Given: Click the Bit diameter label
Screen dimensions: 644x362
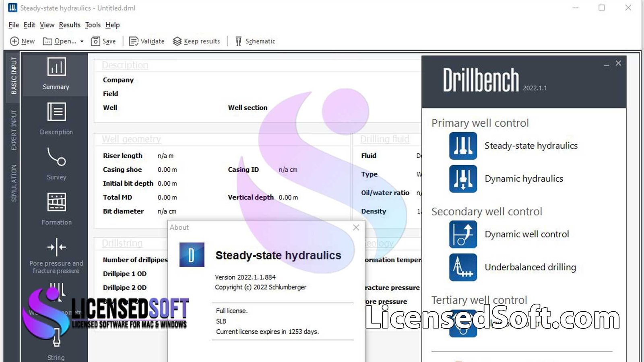Looking at the screenshot, I should tap(123, 211).
